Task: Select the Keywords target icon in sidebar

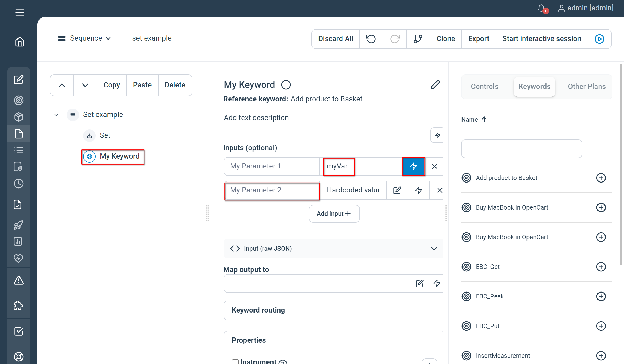Action: tap(19, 100)
